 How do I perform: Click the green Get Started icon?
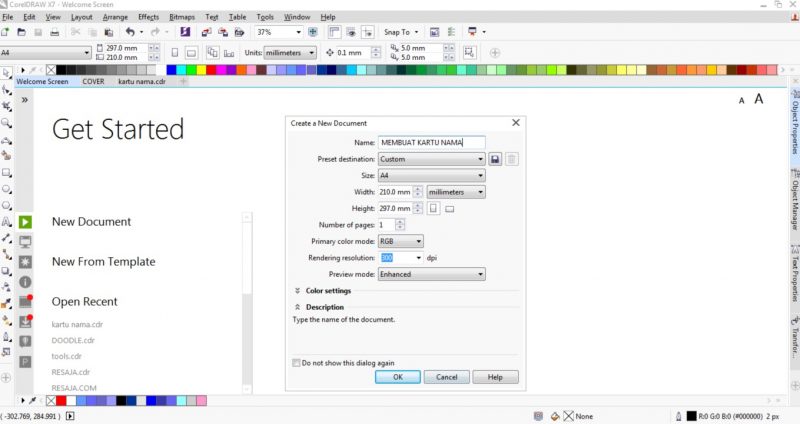(x=25, y=222)
